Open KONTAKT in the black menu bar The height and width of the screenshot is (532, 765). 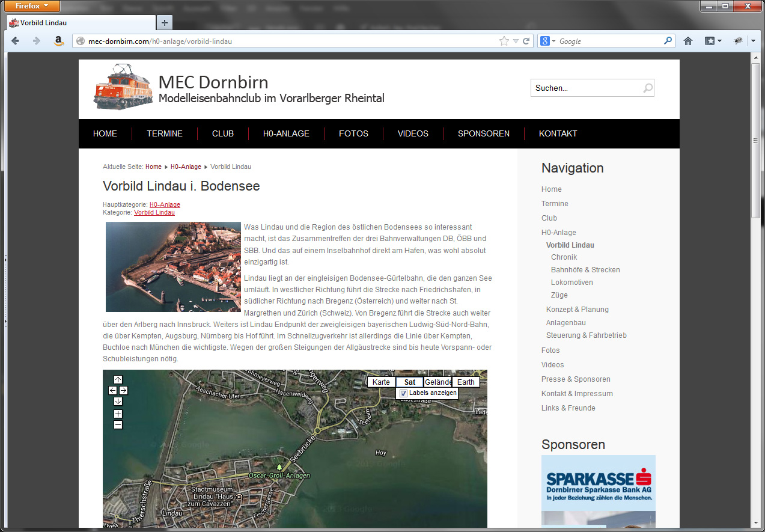(x=558, y=133)
